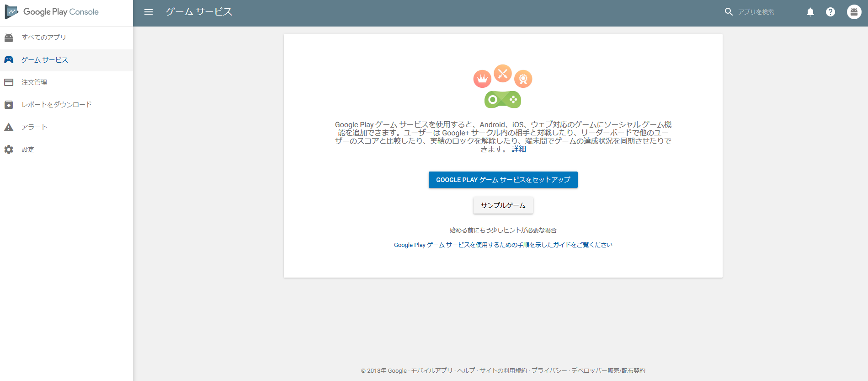Click the achievement ribbon illustration icon
The height and width of the screenshot is (381, 868).
(x=523, y=79)
